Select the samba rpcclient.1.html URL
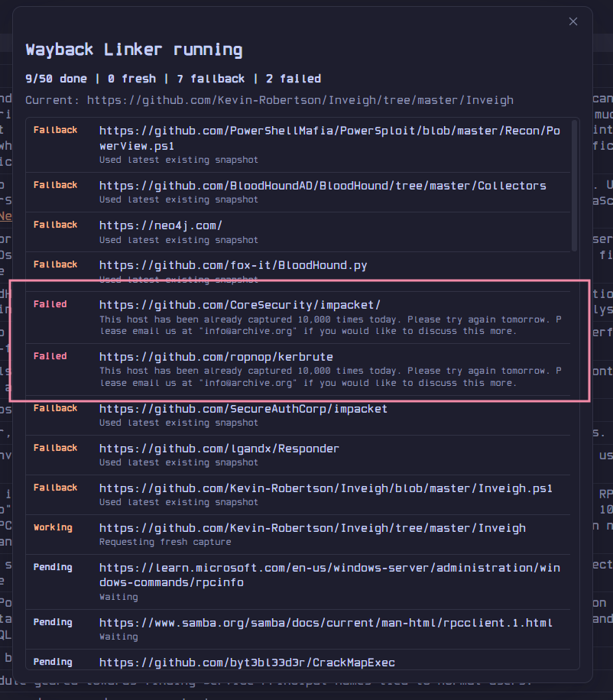 tap(326, 623)
